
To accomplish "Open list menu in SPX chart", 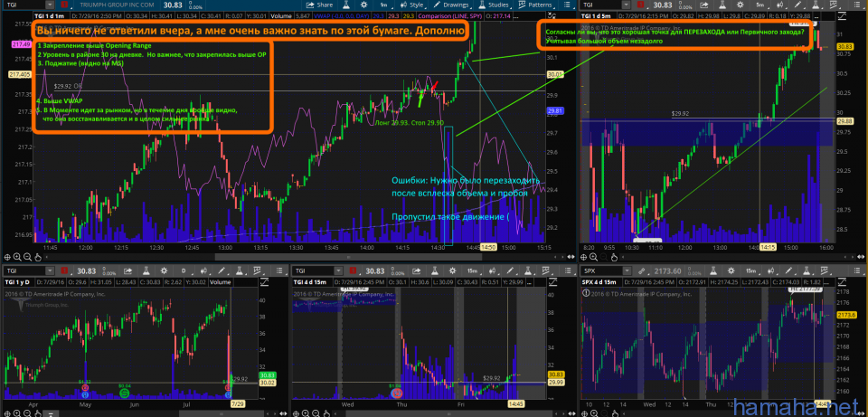I will tap(857, 270).
